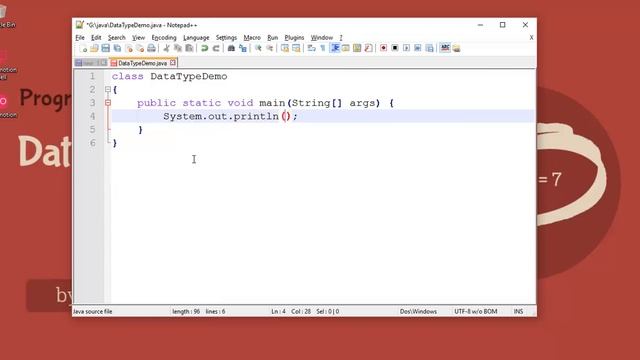Paste clipboard with the Paste icon
Viewport: 640px width, 360px height.
[x=189, y=48]
